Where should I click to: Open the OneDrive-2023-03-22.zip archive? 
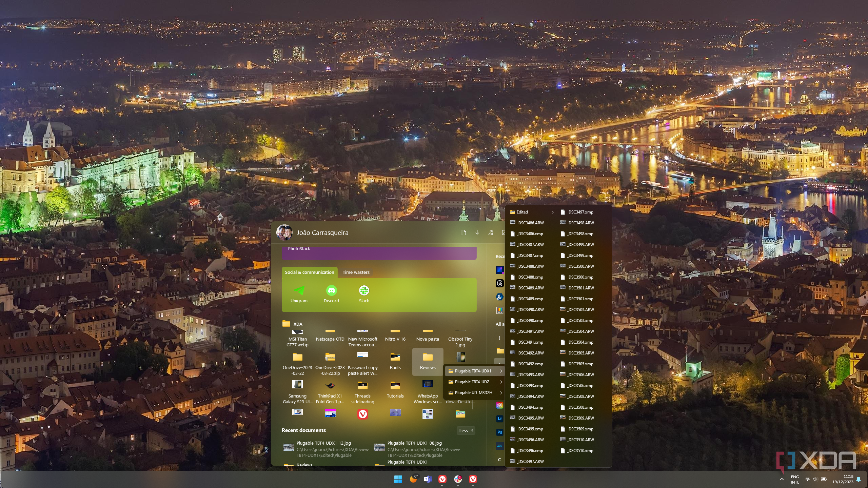[330, 364]
